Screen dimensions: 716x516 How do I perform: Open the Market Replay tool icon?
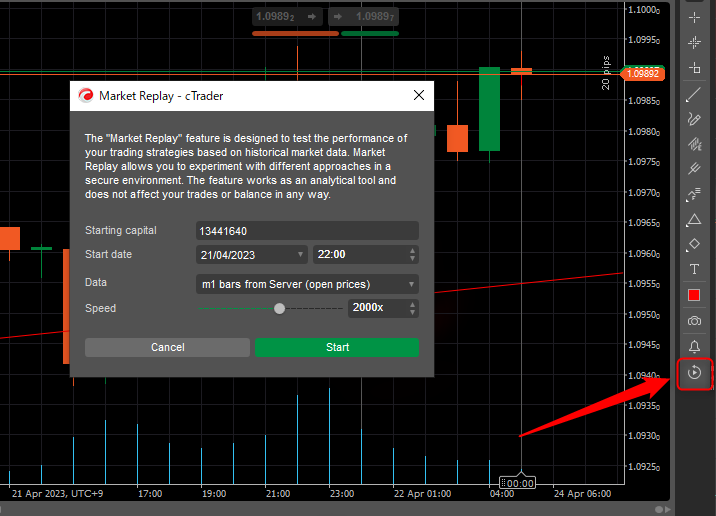(x=694, y=373)
